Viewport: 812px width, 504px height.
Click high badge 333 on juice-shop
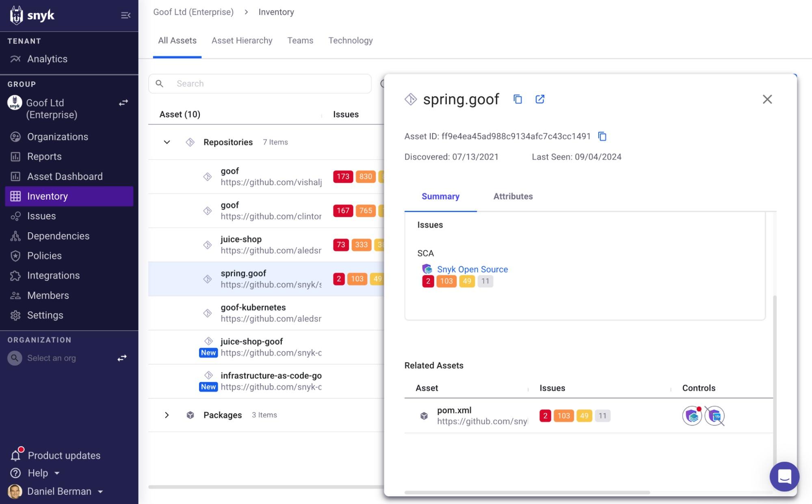361,245
